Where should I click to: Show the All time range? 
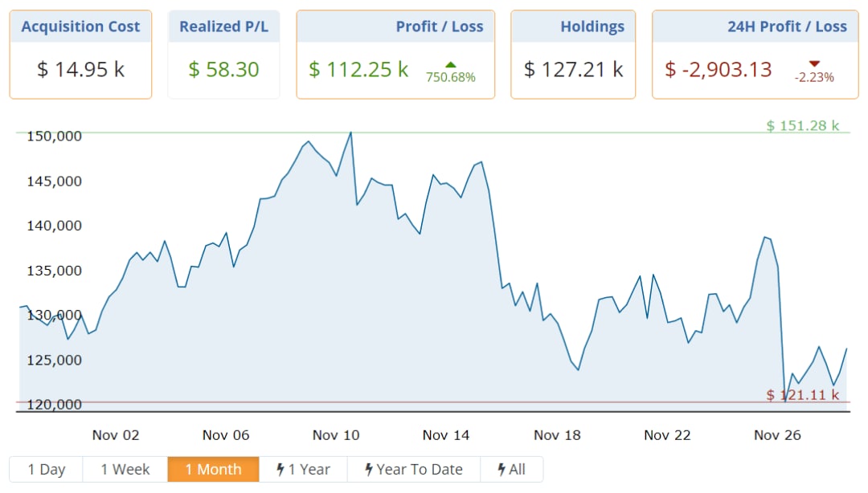tap(511, 470)
